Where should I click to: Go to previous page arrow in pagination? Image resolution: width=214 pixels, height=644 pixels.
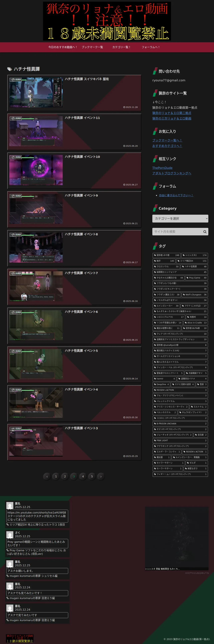[x=47, y=476]
